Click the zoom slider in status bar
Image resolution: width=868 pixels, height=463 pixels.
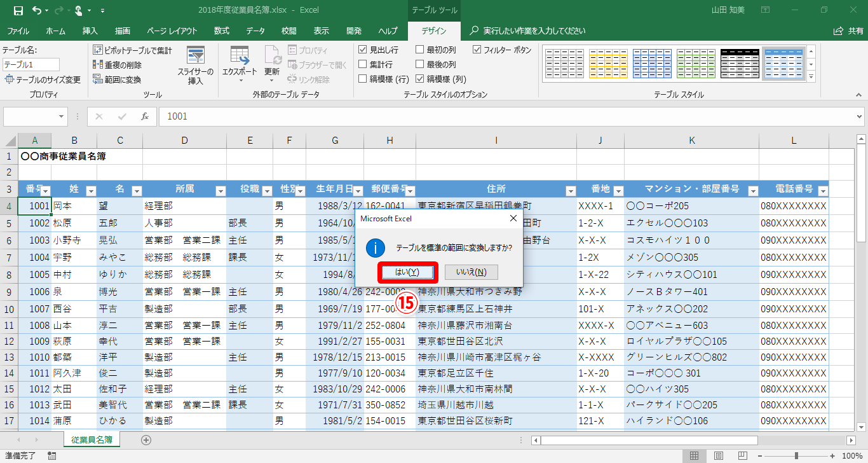click(796, 455)
